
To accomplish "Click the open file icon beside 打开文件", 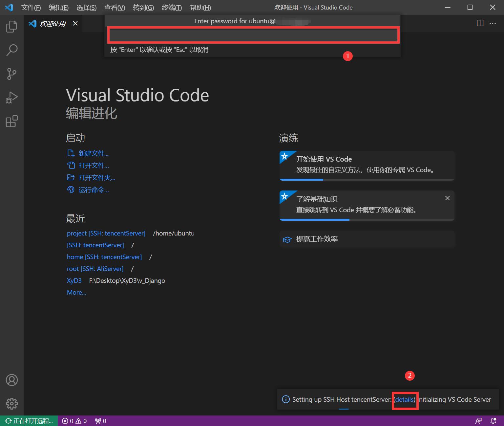I will click(x=71, y=165).
